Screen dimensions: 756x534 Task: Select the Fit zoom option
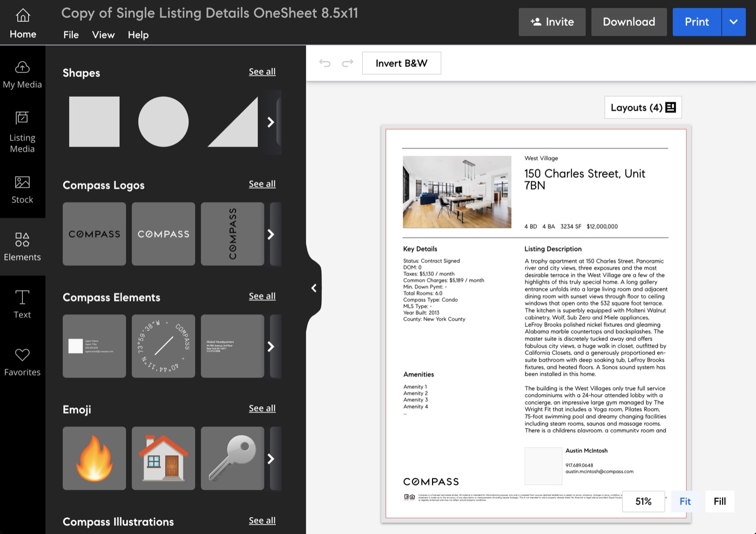pyautogui.click(x=685, y=502)
